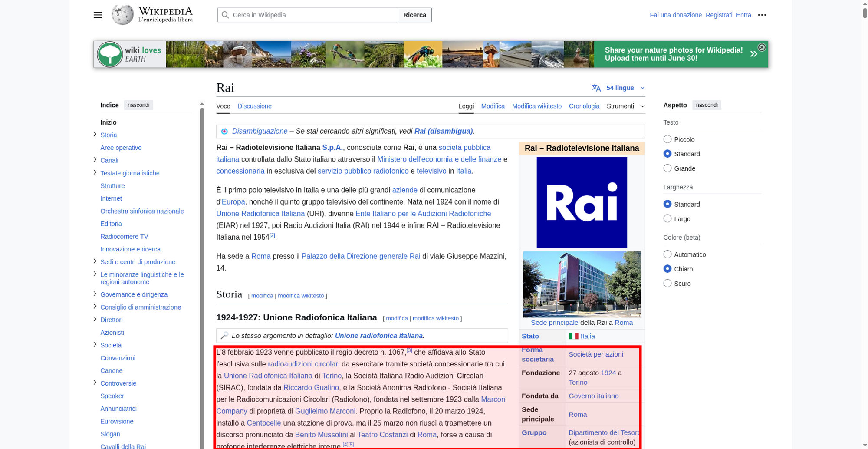The image size is (868, 449).
Task: Expand Consiglio di amministrazione section
Action: (x=95, y=307)
